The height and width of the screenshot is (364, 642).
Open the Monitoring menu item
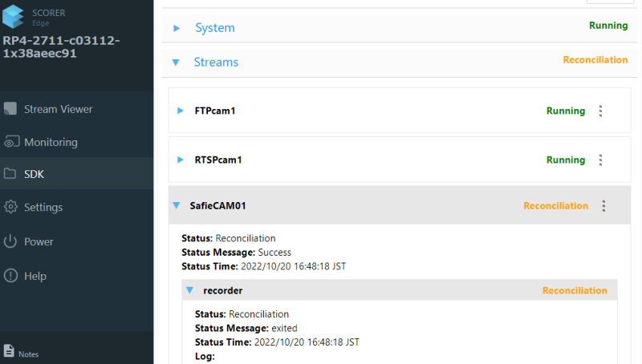click(51, 143)
